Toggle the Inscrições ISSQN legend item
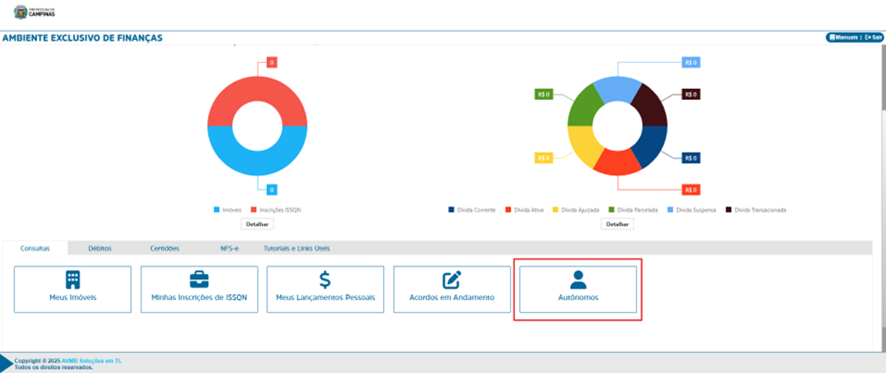Screen dimensions: 886x373 click(276, 210)
